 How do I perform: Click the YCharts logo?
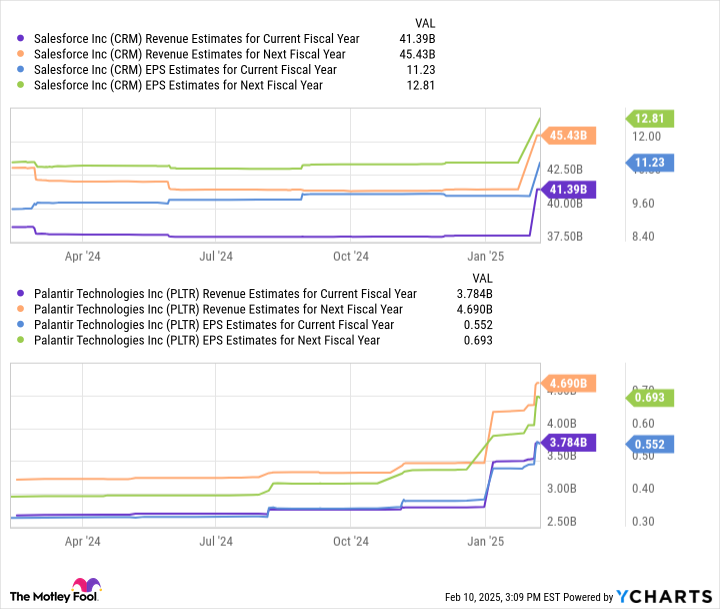(x=664, y=597)
